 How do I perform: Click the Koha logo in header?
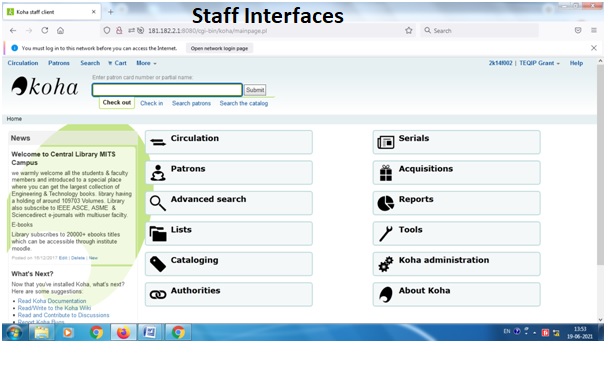[x=45, y=87]
